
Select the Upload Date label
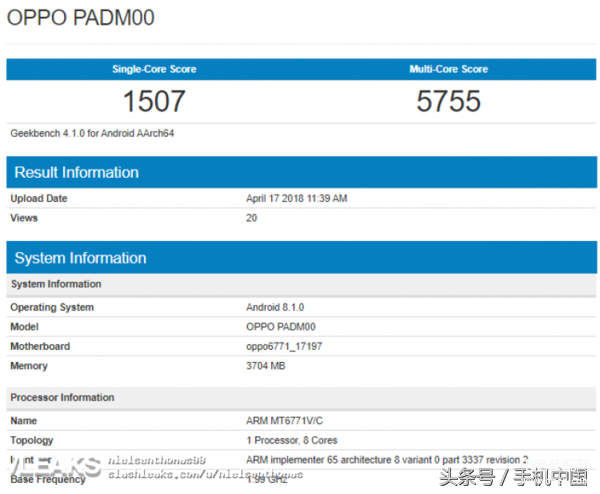point(39,198)
